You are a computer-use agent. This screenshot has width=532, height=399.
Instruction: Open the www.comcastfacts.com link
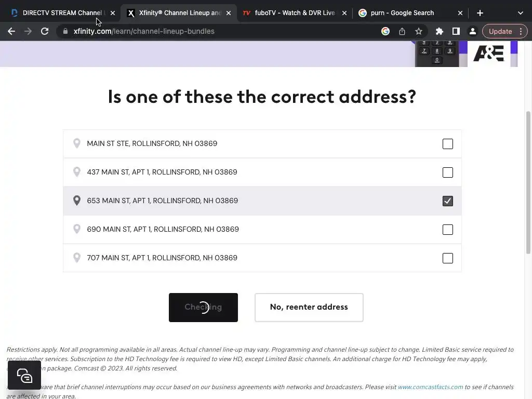tap(430, 387)
